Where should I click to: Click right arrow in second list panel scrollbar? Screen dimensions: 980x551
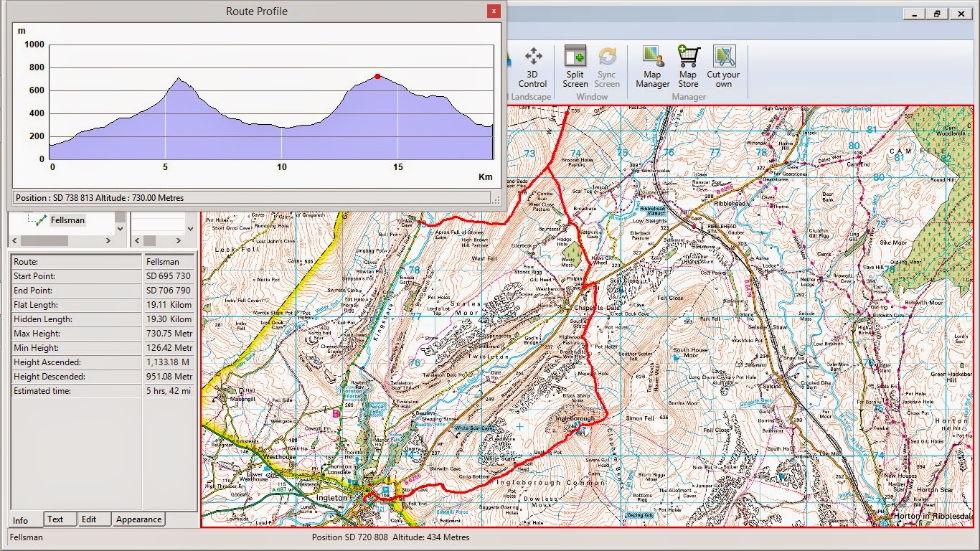[x=179, y=240]
